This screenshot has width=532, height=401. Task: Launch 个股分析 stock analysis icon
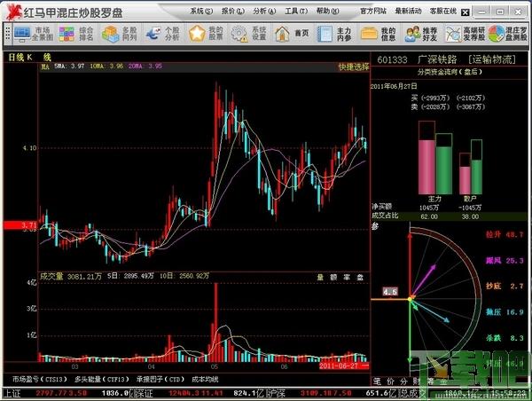162,34
